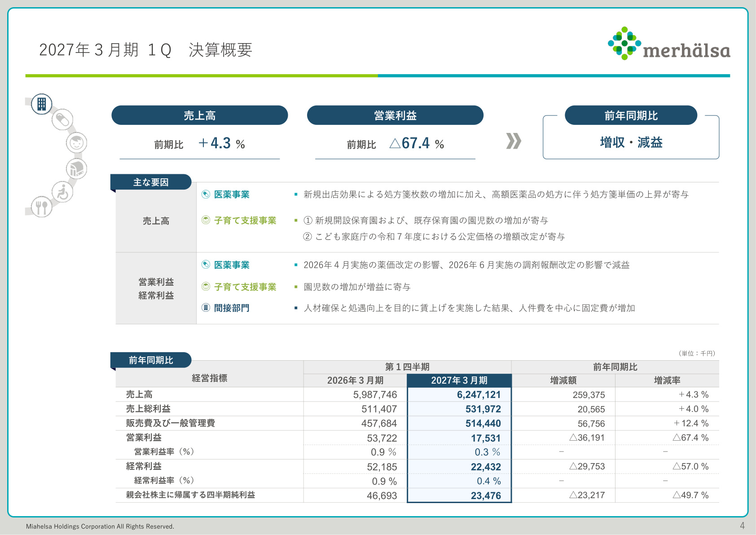Click the value △29,753
Screen dimensions: 756x535
pyautogui.click(x=587, y=466)
